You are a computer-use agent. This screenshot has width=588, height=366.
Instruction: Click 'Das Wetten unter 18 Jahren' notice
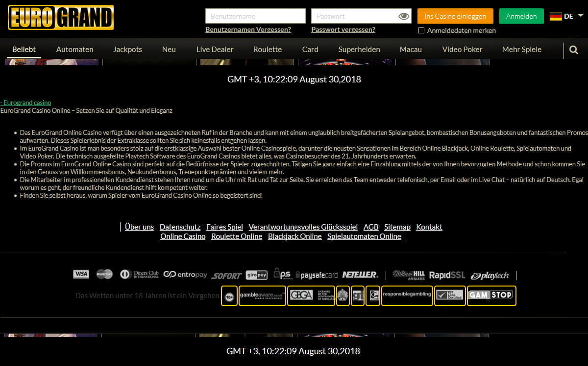(x=147, y=296)
